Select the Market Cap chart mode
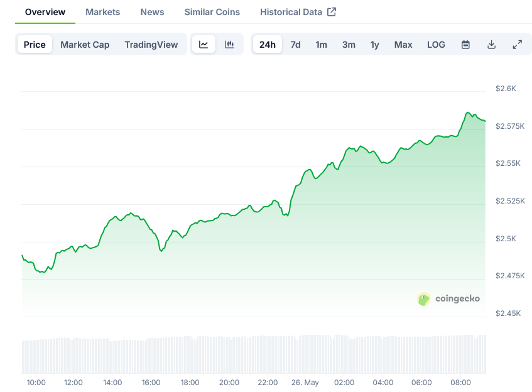 tap(85, 45)
